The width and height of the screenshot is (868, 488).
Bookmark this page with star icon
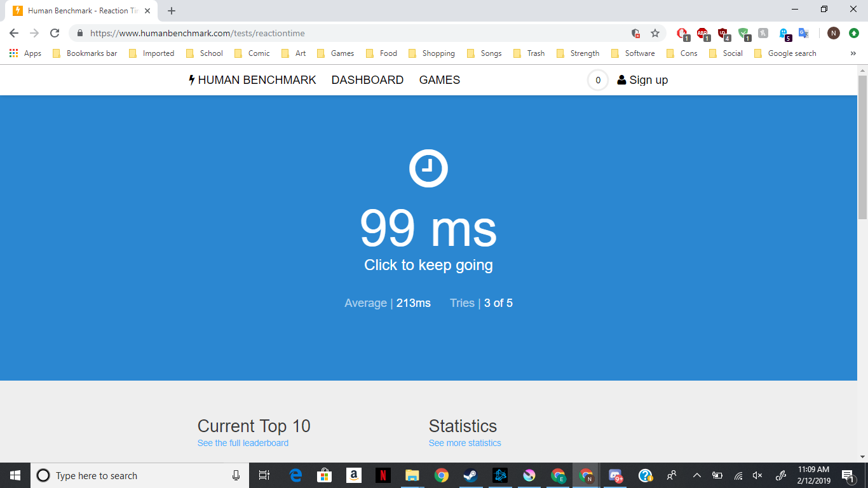click(x=655, y=33)
